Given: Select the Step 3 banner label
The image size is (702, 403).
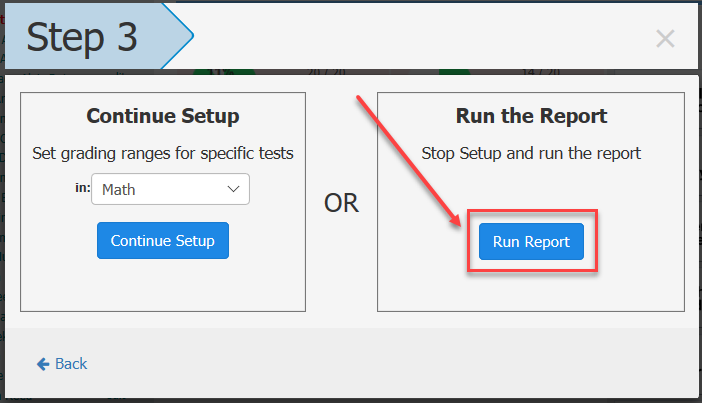Looking at the screenshot, I should click(x=81, y=38).
